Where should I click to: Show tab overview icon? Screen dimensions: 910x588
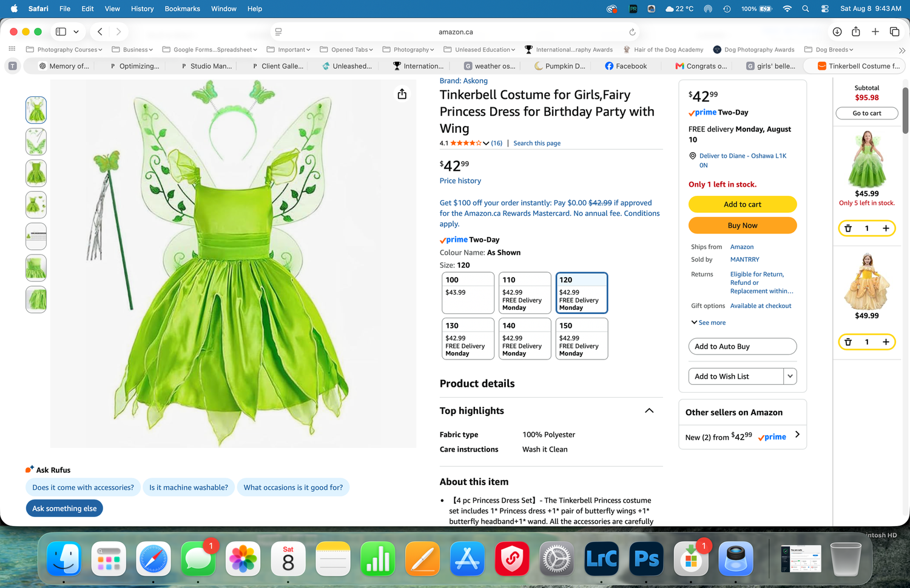tap(894, 32)
